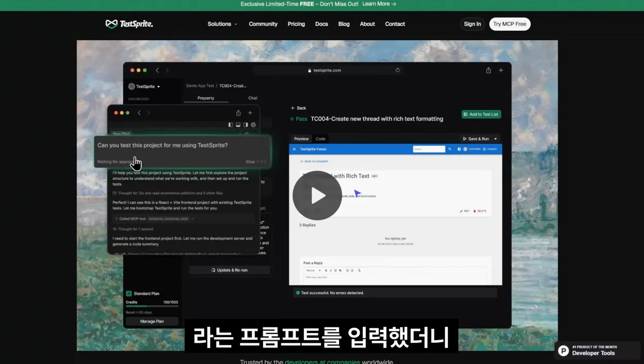
Task: Open the Docs page
Action: [x=321, y=24]
